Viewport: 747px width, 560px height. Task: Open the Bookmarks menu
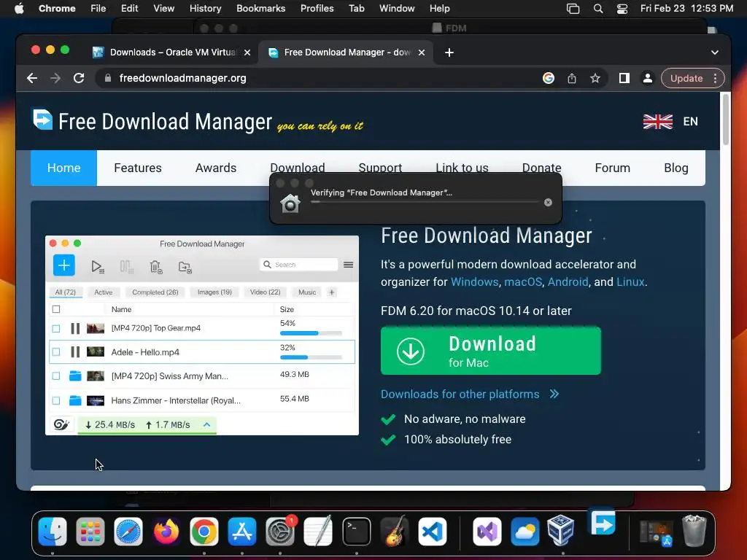click(x=260, y=8)
